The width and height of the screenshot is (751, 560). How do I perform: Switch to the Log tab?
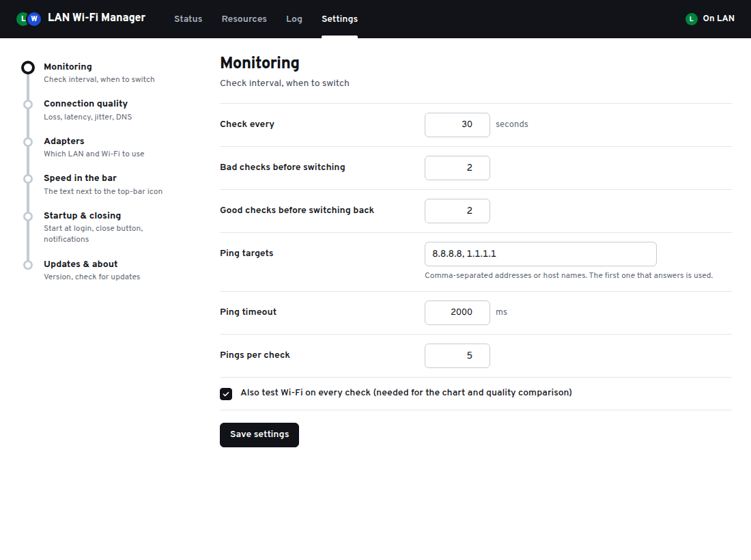point(294,18)
